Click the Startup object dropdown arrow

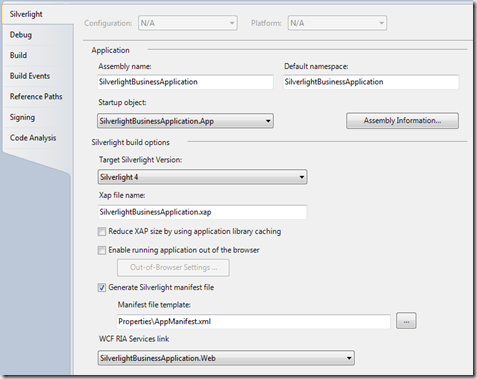click(x=268, y=121)
